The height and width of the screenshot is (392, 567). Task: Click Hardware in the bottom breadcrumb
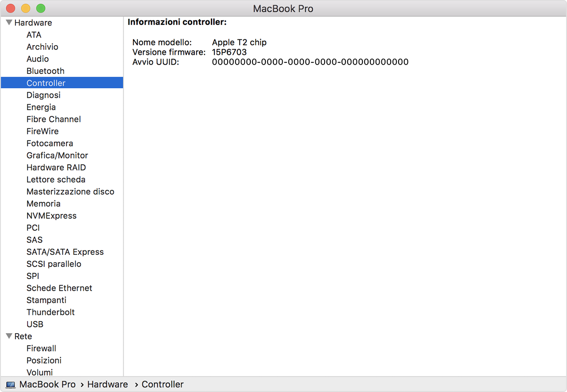pos(107,384)
